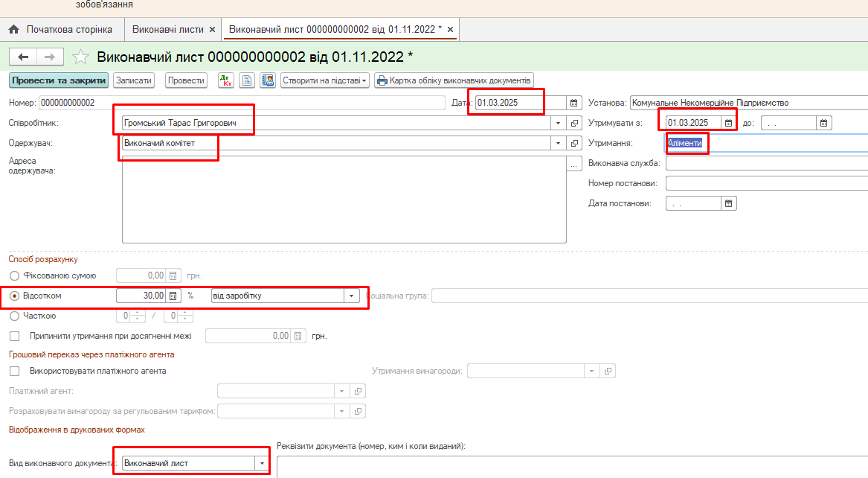Select the Фіксованою сумою radio button
Image resolution: width=868 pixels, height=478 pixels.
click(x=15, y=275)
